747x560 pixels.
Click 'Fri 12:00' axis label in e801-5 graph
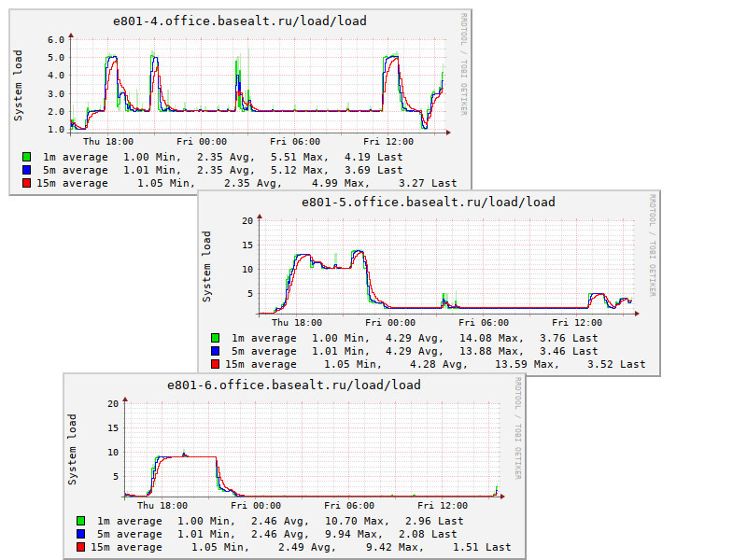tap(577, 322)
